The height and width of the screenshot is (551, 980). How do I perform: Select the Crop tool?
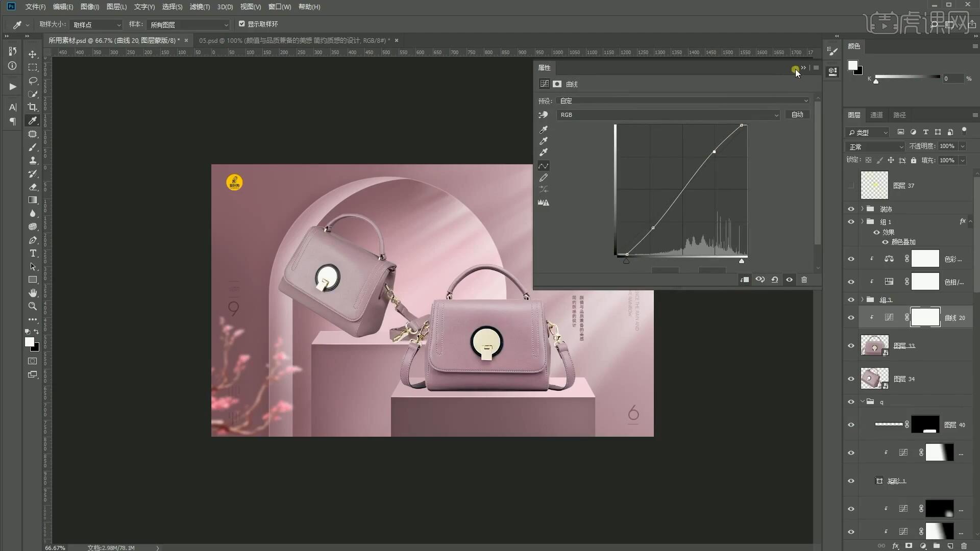click(x=33, y=107)
